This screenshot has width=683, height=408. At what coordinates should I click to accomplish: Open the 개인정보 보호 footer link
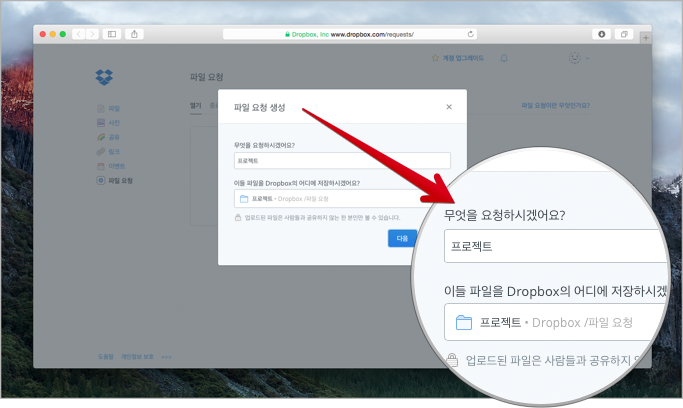[x=137, y=357]
